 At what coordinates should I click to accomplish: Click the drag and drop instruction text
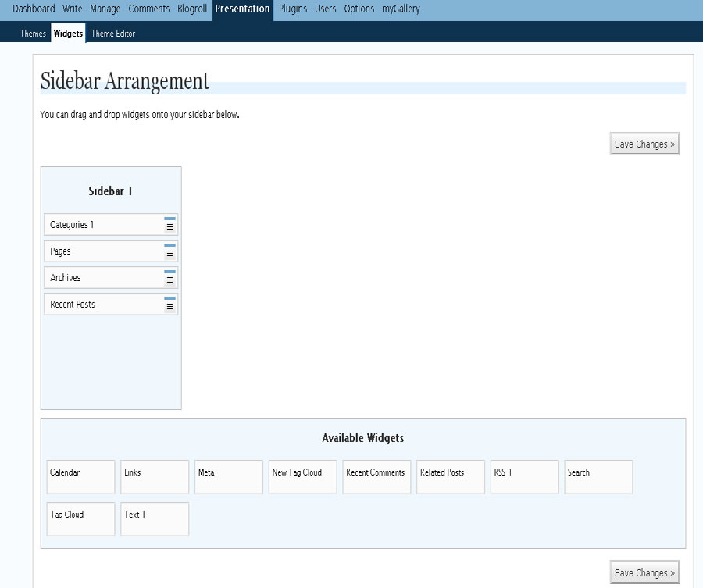pos(140,115)
